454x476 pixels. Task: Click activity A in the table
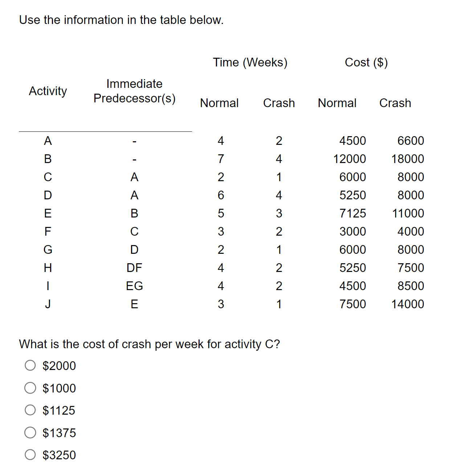pyautogui.click(x=48, y=141)
